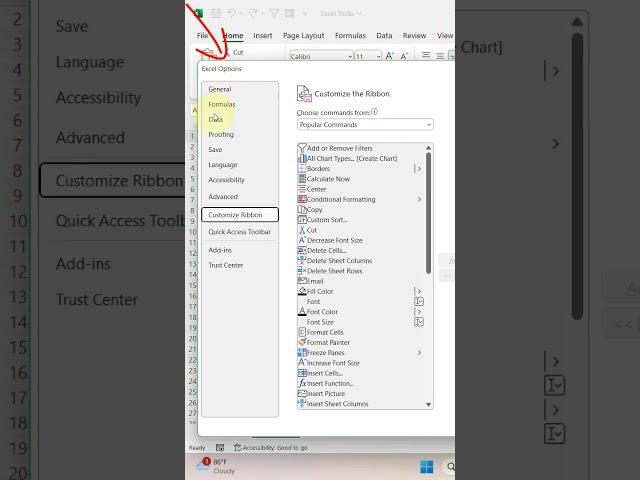Select Insert Sheet Columns command
640x480 pixels.
338,404
